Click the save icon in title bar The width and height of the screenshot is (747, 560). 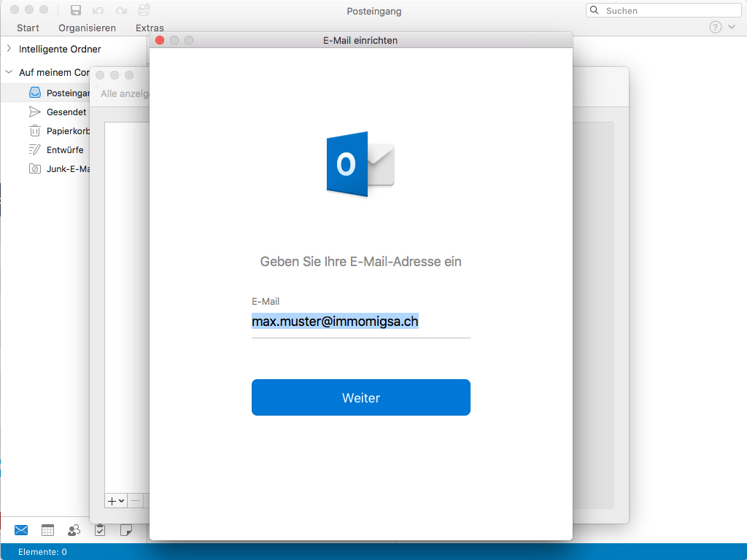click(x=76, y=10)
